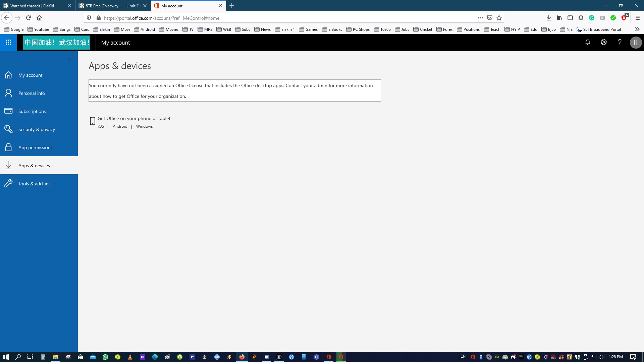The image size is (644, 362).
Task: Open the Firefox downloads panel
Action: pos(549,18)
